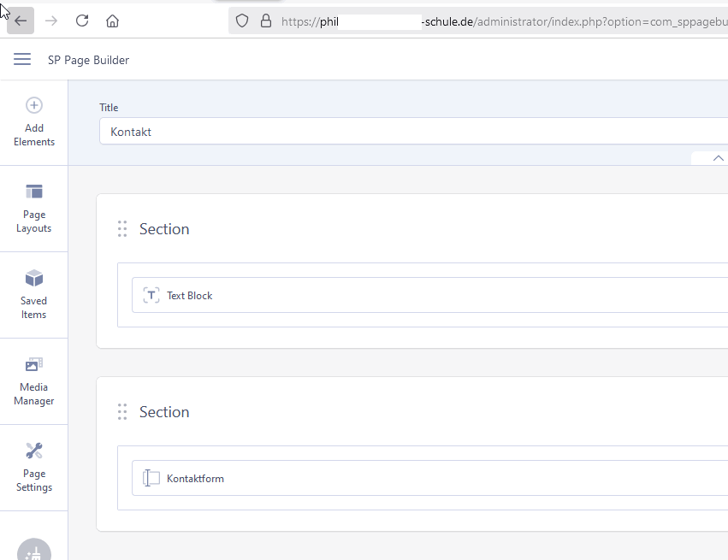
Task: Click the URL address bar
Action: (478, 21)
